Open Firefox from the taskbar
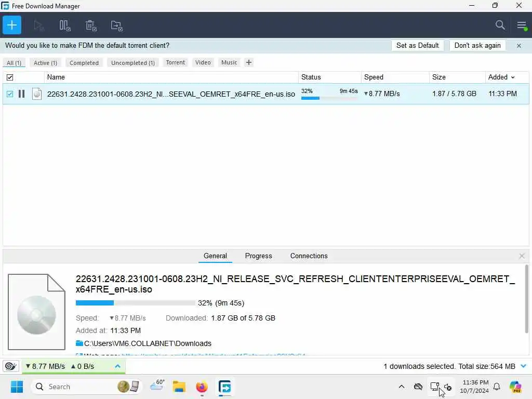Image resolution: width=532 pixels, height=399 pixels. (202, 387)
